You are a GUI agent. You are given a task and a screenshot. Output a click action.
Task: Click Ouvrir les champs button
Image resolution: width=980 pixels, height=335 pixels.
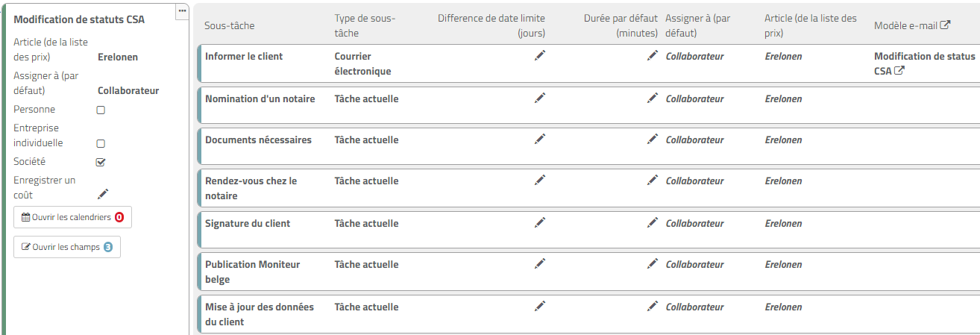[x=67, y=247]
